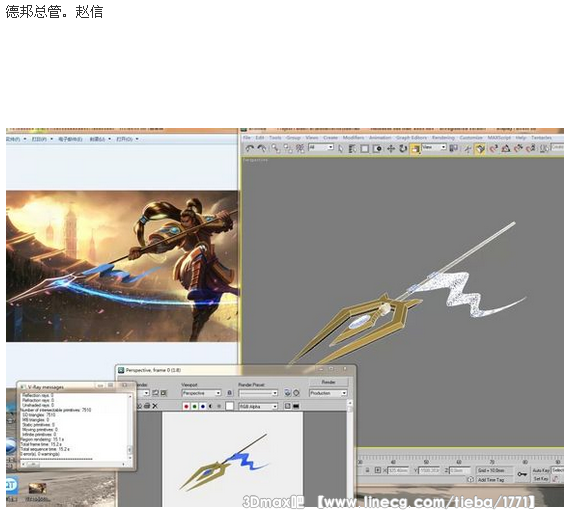Open the MAXScript menu

click(499, 138)
